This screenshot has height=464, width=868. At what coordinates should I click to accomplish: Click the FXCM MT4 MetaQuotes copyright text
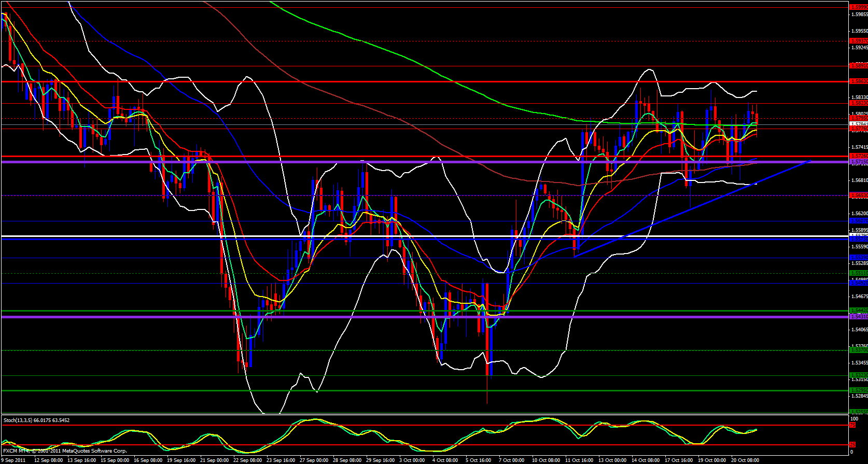[x=65, y=451]
